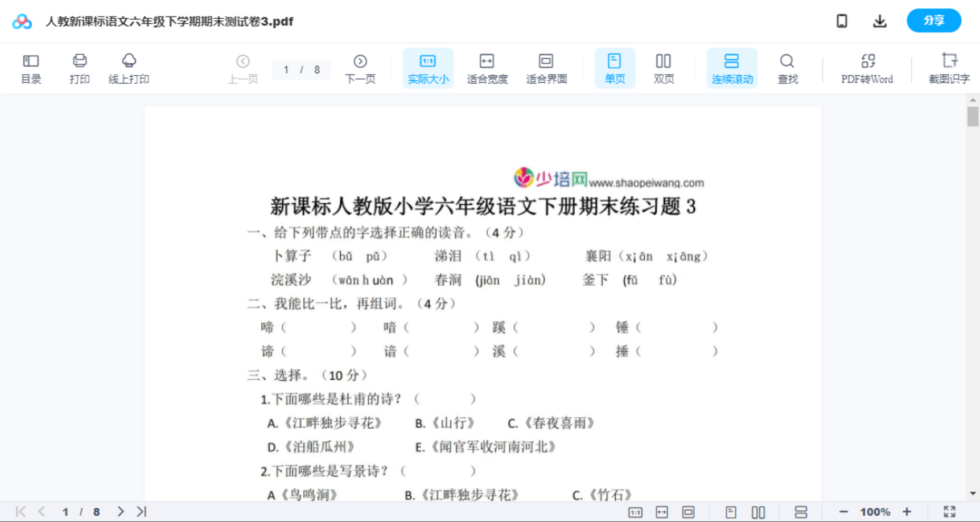Select 适合界面 fit-to-page zoom
Image resolution: width=980 pixels, height=522 pixels.
pos(546,68)
